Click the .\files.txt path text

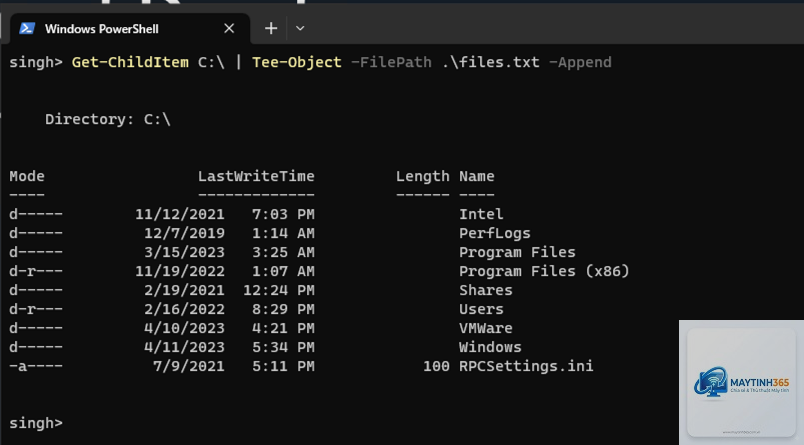coord(491,63)
